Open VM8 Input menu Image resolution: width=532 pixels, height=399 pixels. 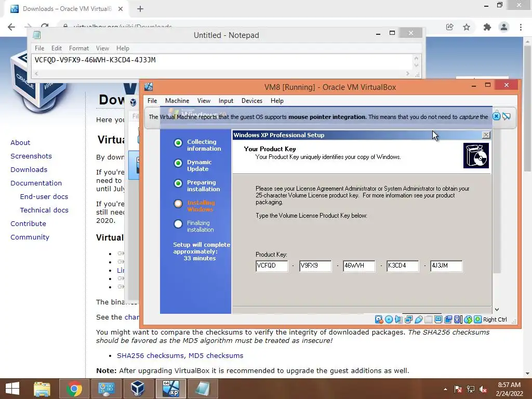(225, 101)
